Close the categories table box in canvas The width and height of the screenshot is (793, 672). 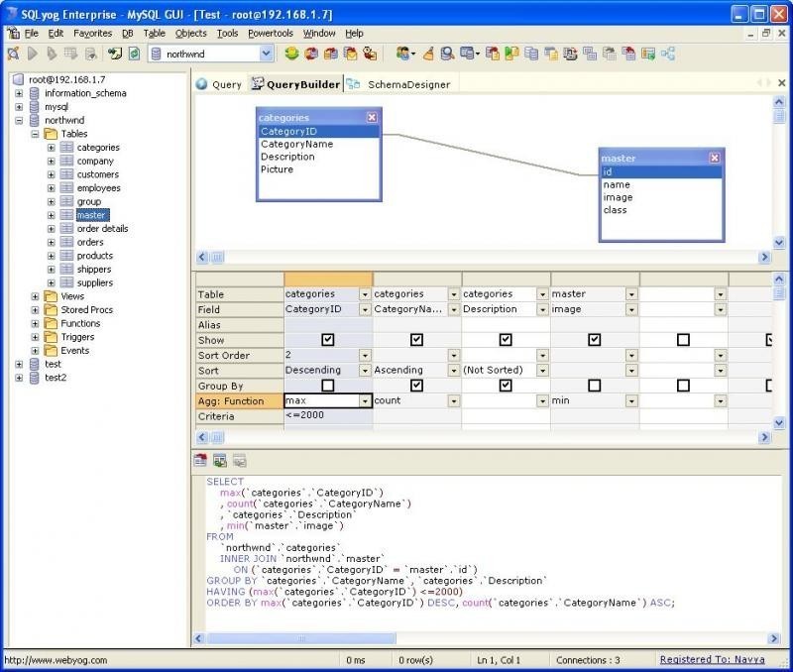(x=372, y=117)
